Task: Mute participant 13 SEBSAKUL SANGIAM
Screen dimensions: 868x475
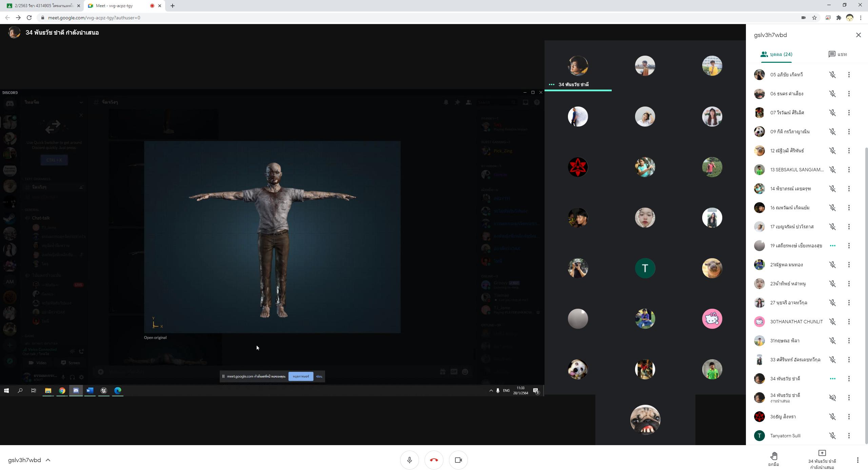Action: 832,170
